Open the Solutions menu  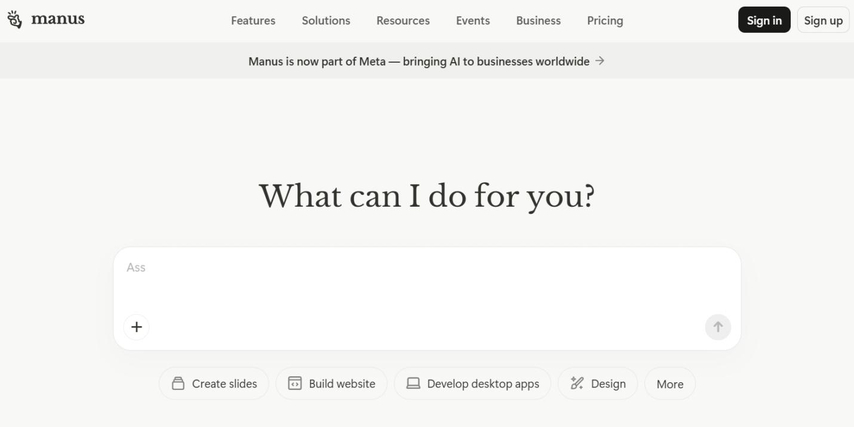pos(326,21)
